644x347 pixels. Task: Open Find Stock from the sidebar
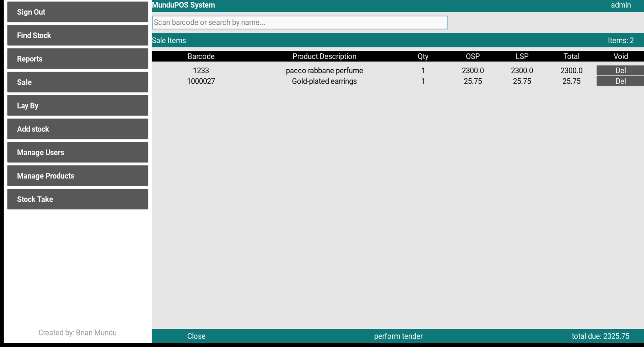[77, 35]
